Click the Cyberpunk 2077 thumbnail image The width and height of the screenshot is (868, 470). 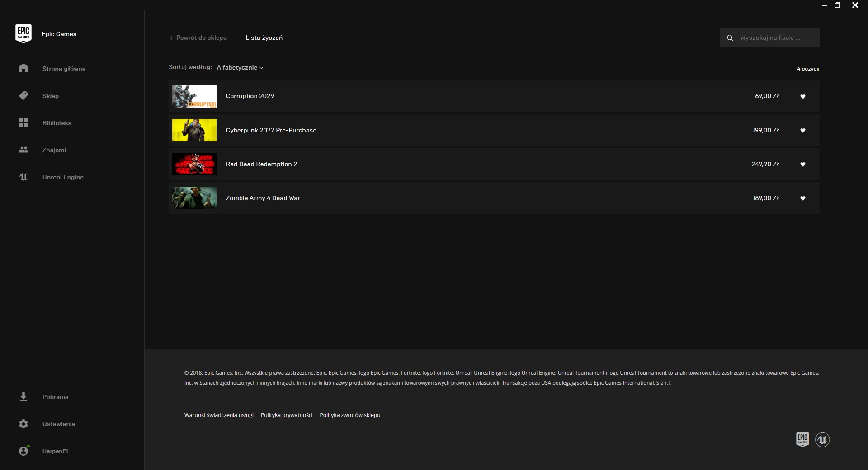pos(194,130)
